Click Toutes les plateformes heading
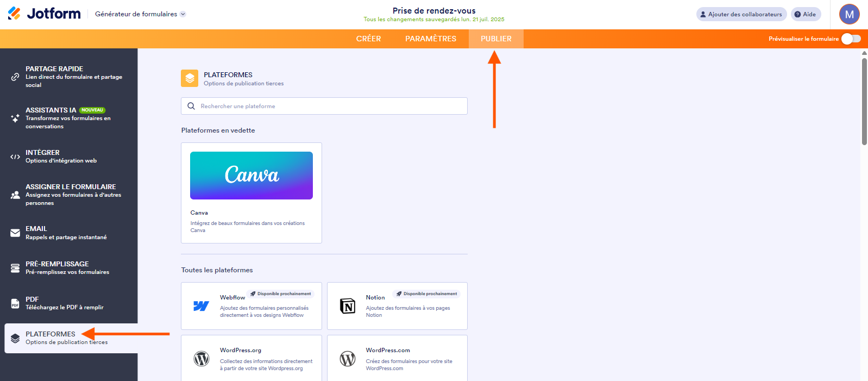This screenshot has height=381, width=868. 217,270
